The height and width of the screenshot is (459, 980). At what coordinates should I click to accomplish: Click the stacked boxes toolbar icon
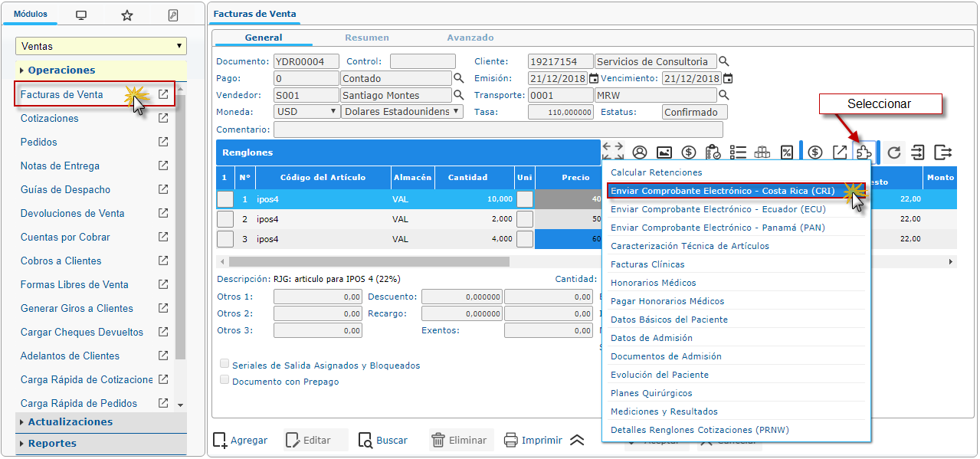coord(762,152)
